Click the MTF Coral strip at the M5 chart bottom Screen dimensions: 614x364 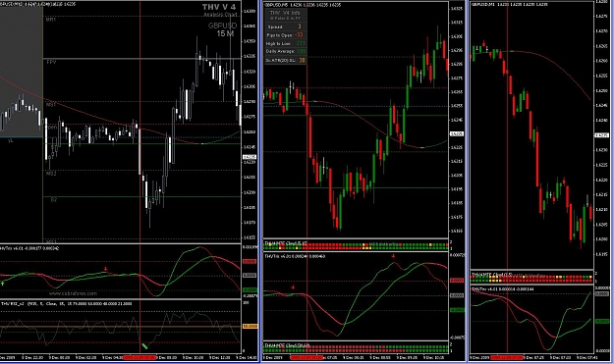coord(356,347)
